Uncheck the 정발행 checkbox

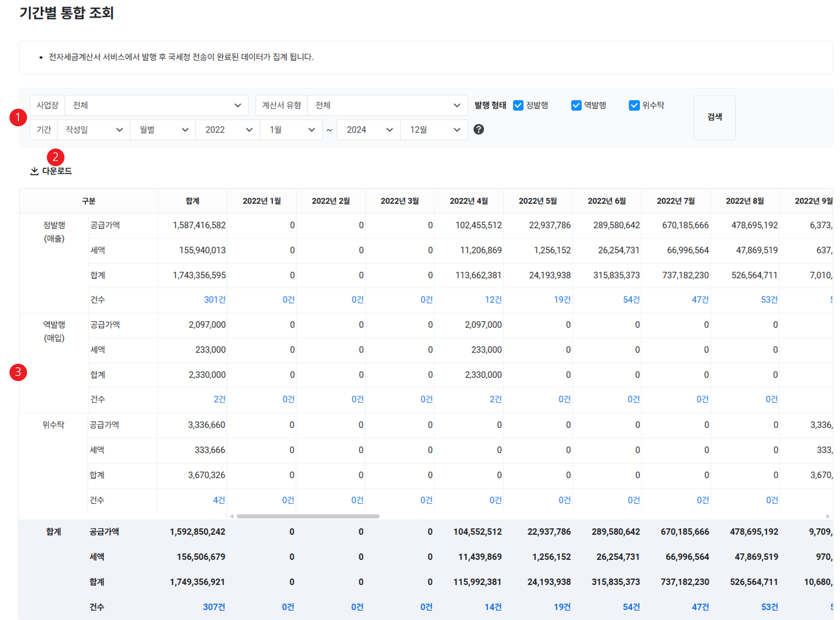[x=518, y=105]
